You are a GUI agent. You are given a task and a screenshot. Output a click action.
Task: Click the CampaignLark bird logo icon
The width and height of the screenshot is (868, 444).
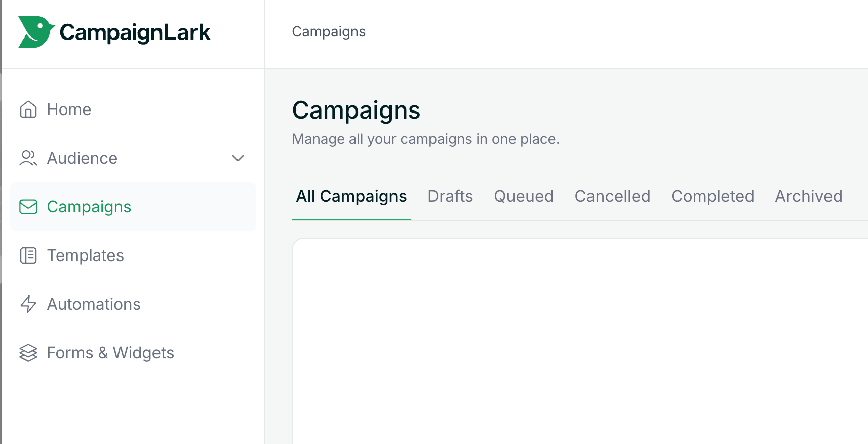(35, 32)
